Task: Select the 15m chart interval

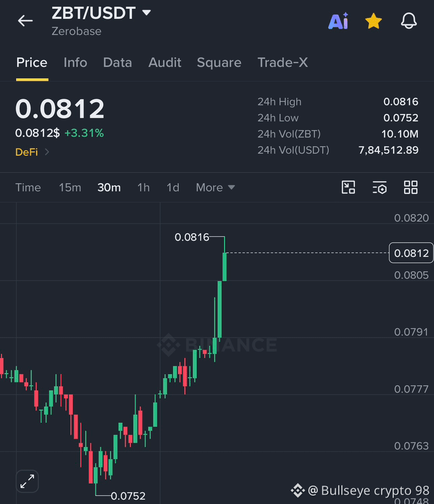Action: coord(70,187)
